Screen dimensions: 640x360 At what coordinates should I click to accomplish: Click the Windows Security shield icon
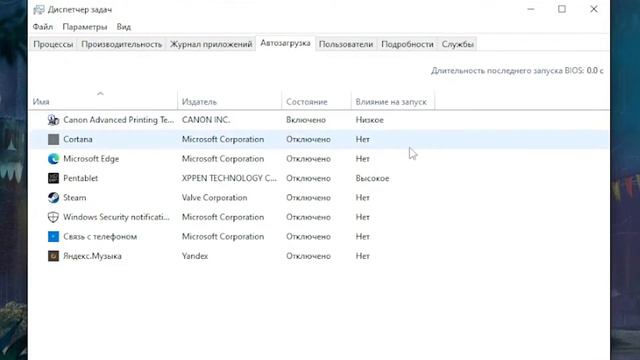click(x=53, y=217)
